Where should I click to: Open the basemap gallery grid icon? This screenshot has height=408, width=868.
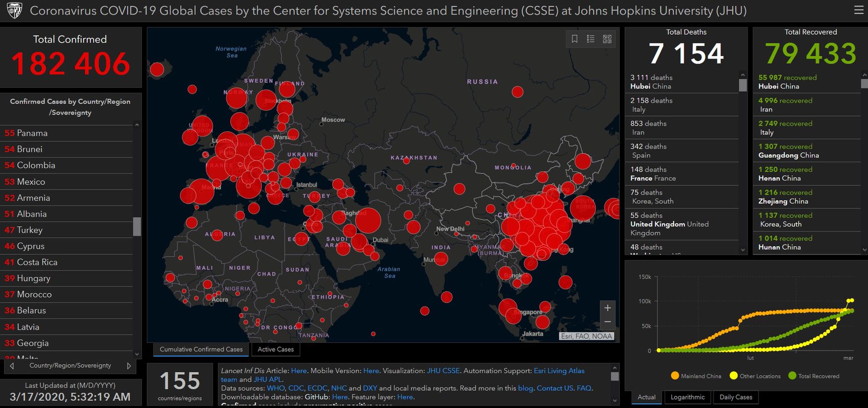[x=607, y=39]
